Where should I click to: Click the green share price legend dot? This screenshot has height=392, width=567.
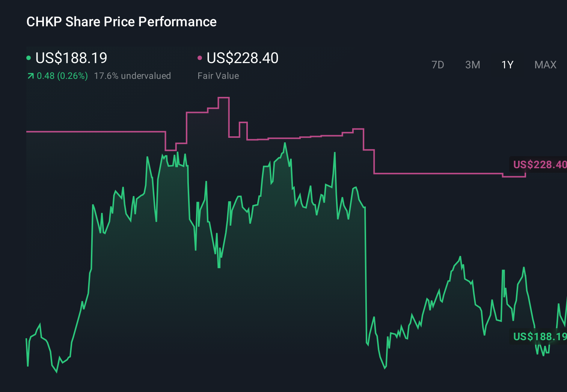click(x=29, y=57)
